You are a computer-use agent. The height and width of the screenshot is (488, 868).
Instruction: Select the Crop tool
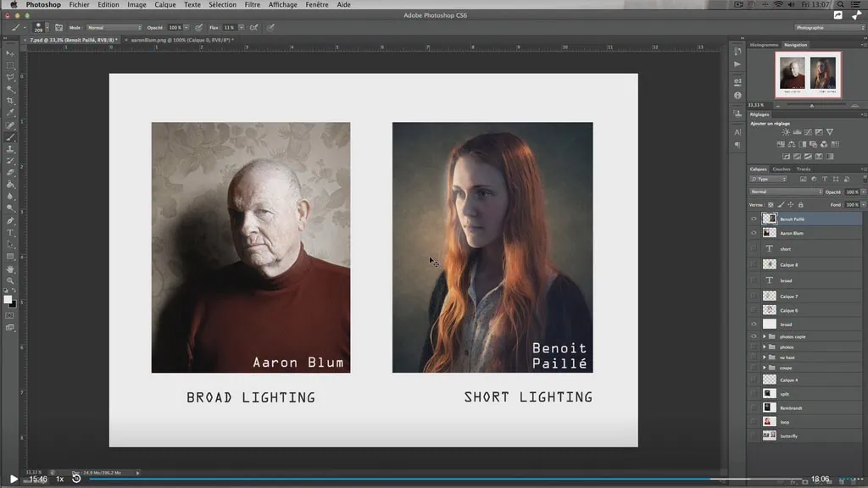(10, 101)
